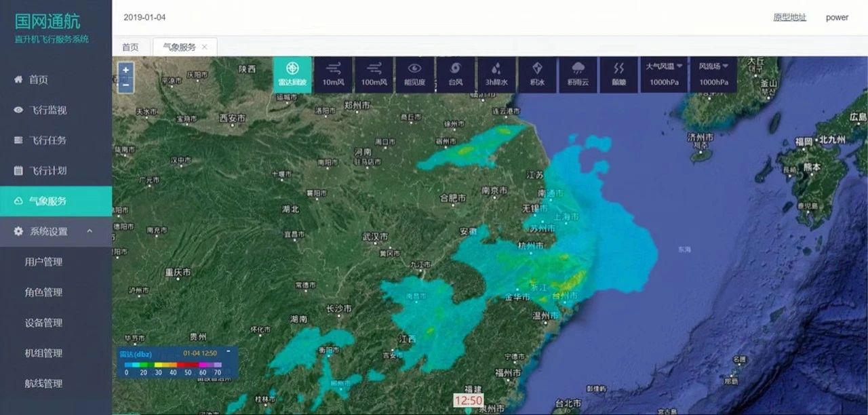Zoom out the map with minus button
Viewport: 868px width, 415px height.
[125, 85]
